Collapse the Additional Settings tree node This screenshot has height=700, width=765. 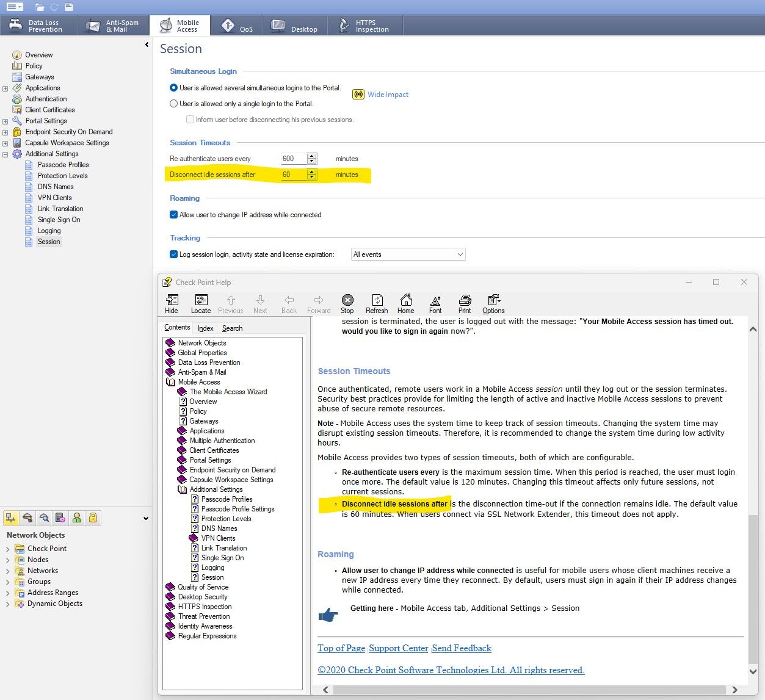point(5,154)
